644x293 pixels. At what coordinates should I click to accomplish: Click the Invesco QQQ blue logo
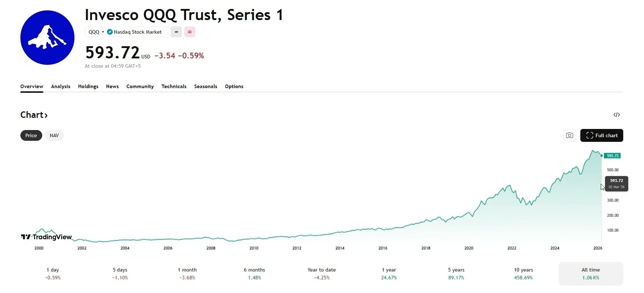[47, 38]
